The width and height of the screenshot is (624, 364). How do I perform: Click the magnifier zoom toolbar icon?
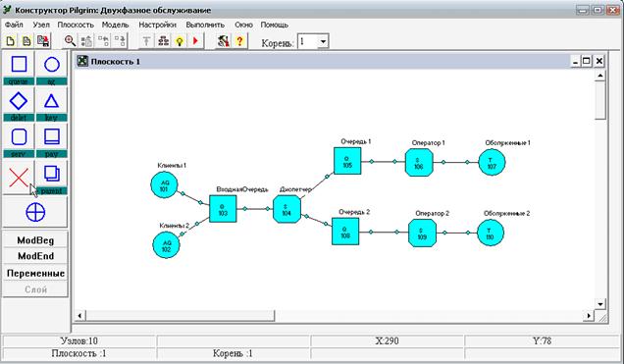[70, 41]
